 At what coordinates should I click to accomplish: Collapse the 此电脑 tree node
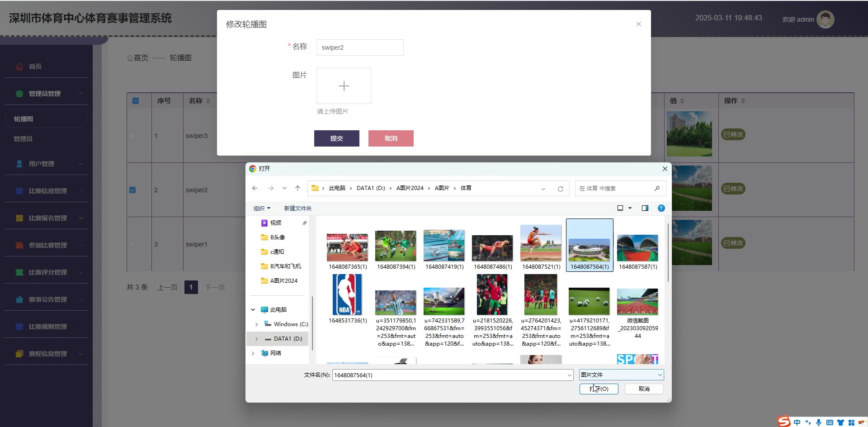pyautogui.click(x=253, y=310)
